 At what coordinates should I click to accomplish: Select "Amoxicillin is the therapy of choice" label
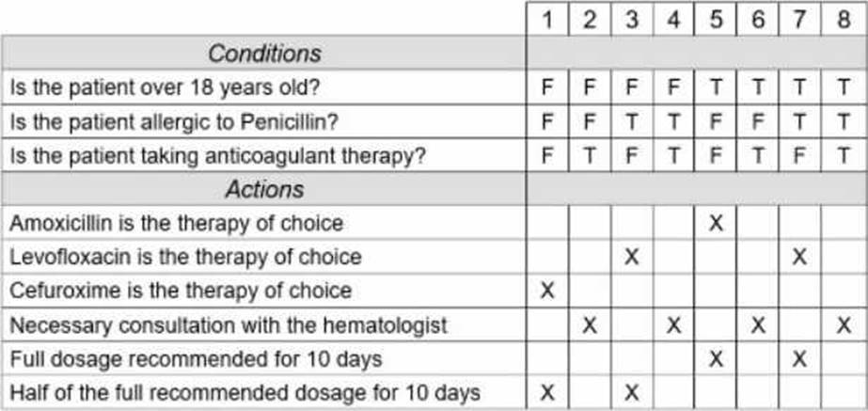177,223
